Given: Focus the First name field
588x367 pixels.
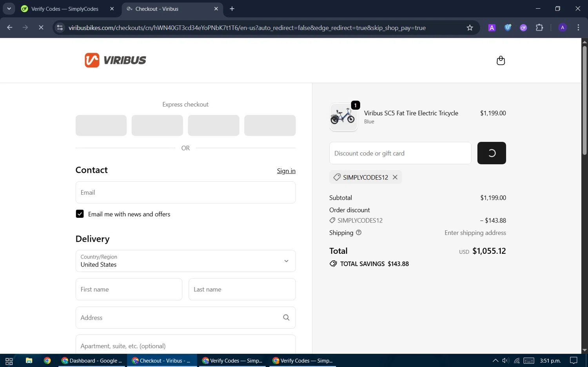Looking at the screenshot, I should (129, 289).
